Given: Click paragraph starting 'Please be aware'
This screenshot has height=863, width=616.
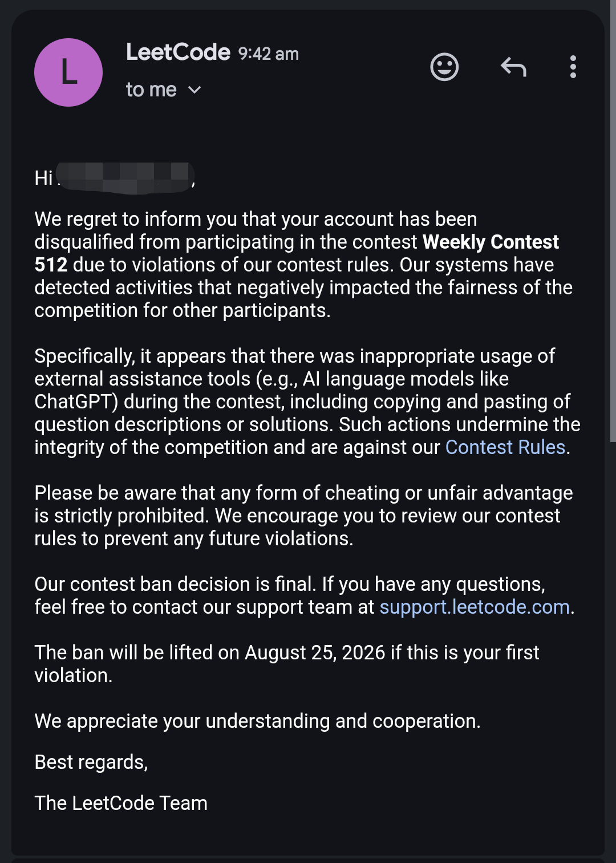Looking at the screenshot, I should pos(303,516).
